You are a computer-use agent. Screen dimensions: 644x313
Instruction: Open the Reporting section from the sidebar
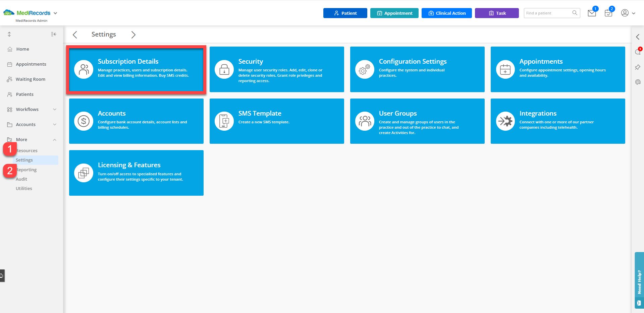[x=26, y=170]
